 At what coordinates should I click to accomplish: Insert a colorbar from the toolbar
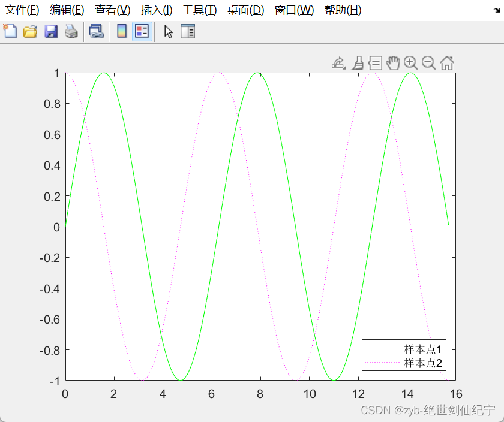pos(122,32)
